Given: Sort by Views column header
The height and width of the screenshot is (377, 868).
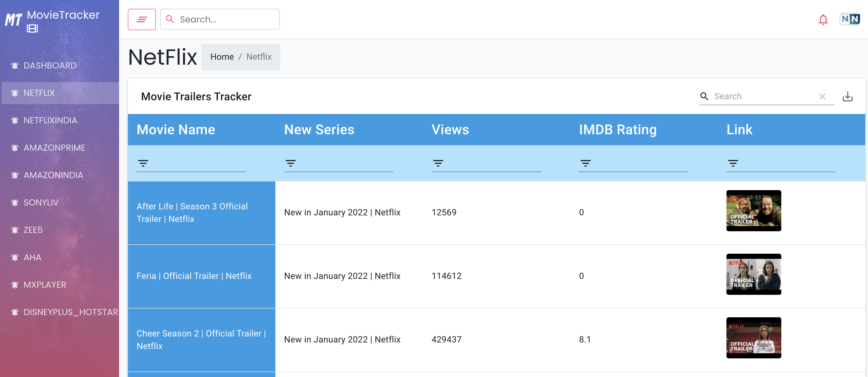Looking at the screenshot, I should coord(450,130).
